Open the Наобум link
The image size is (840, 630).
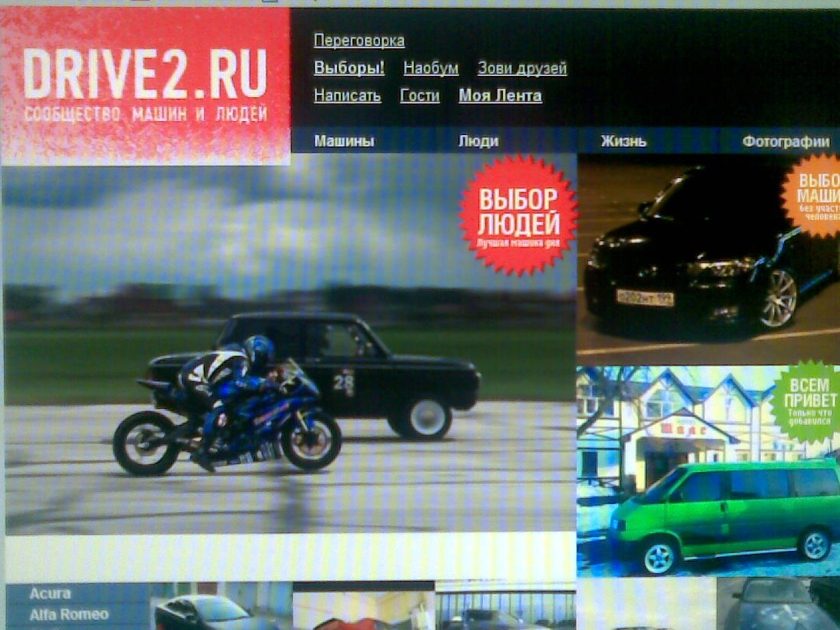coord(431,68)
